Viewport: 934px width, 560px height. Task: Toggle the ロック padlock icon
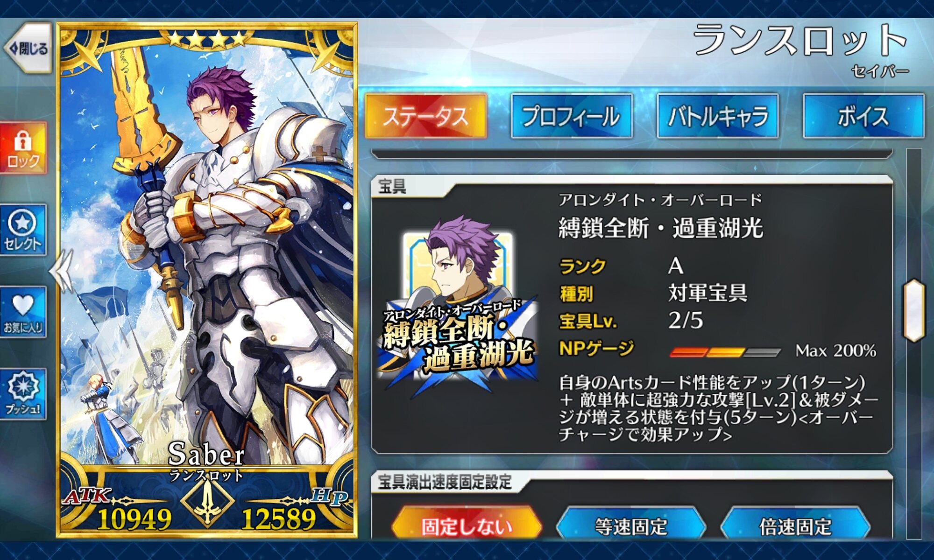point(23,148)
